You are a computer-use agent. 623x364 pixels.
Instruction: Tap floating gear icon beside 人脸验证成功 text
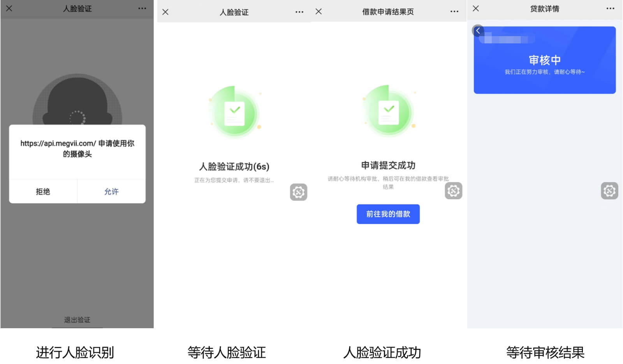(299, 192)
